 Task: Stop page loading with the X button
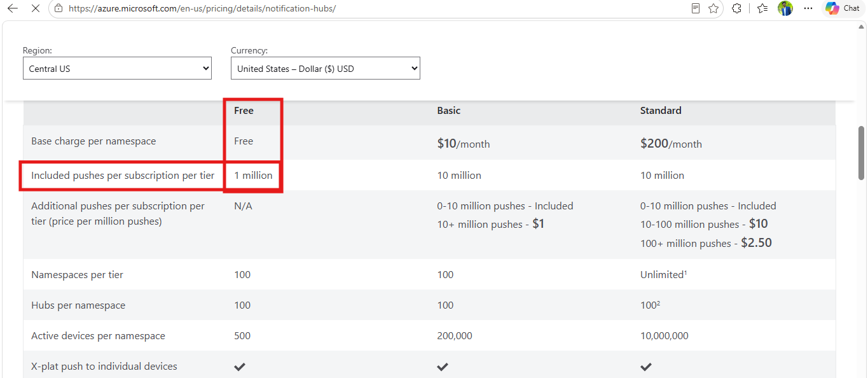(35, 8)
